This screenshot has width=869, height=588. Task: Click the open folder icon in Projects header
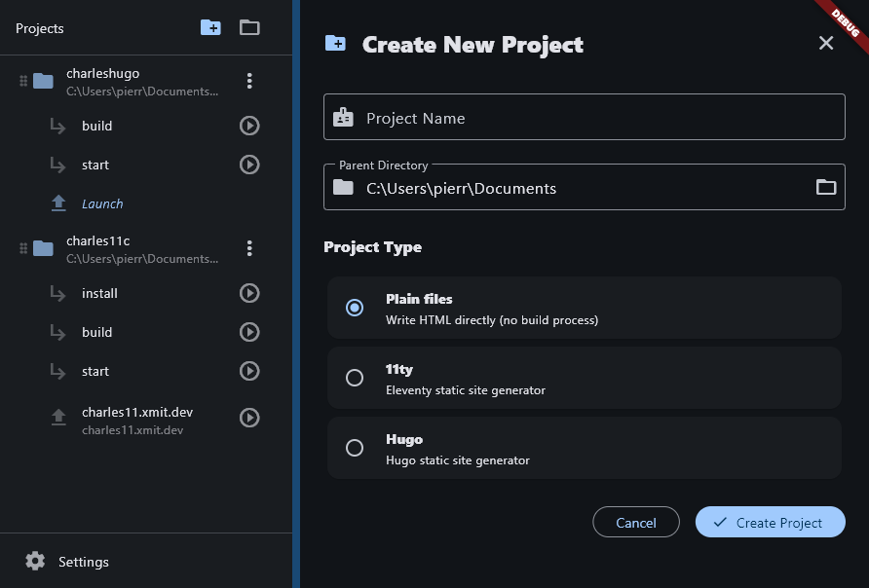[x=249, y=28]
